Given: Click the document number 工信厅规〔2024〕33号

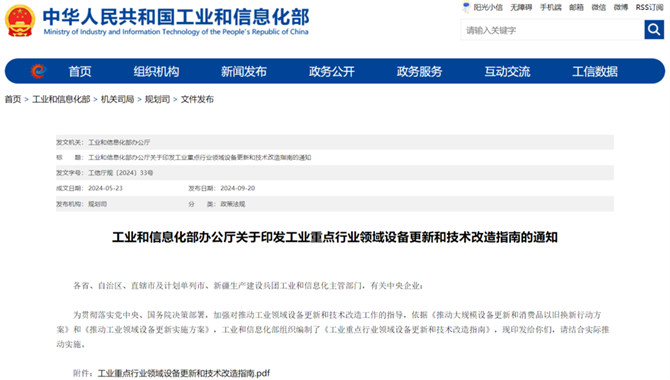Looking at the screenshot, I should coord(120,173).
